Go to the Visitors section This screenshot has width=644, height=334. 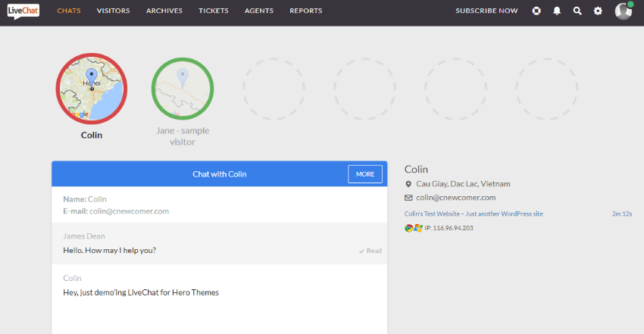click(113, 11)
